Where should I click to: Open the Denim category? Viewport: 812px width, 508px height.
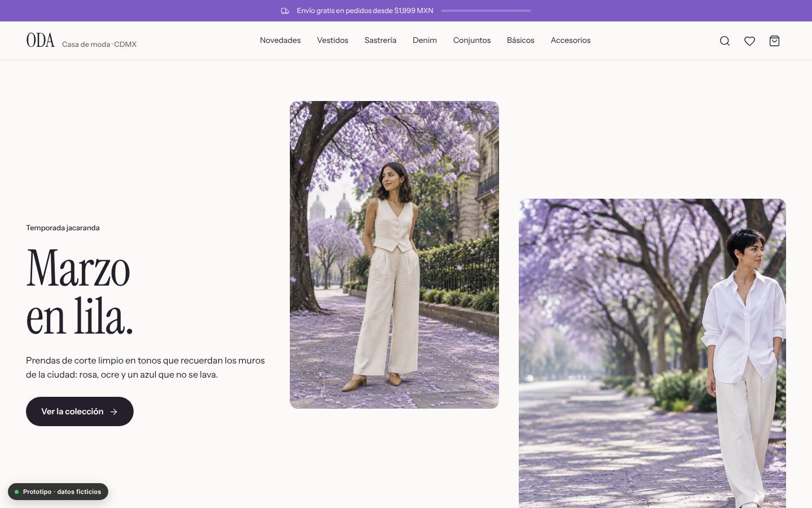[x=425, y=41]
